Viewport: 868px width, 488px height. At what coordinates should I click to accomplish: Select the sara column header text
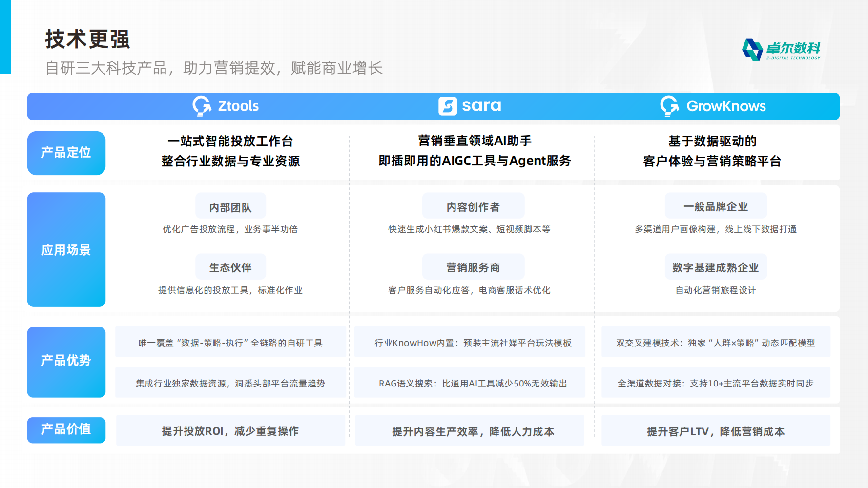pos(481,106)
